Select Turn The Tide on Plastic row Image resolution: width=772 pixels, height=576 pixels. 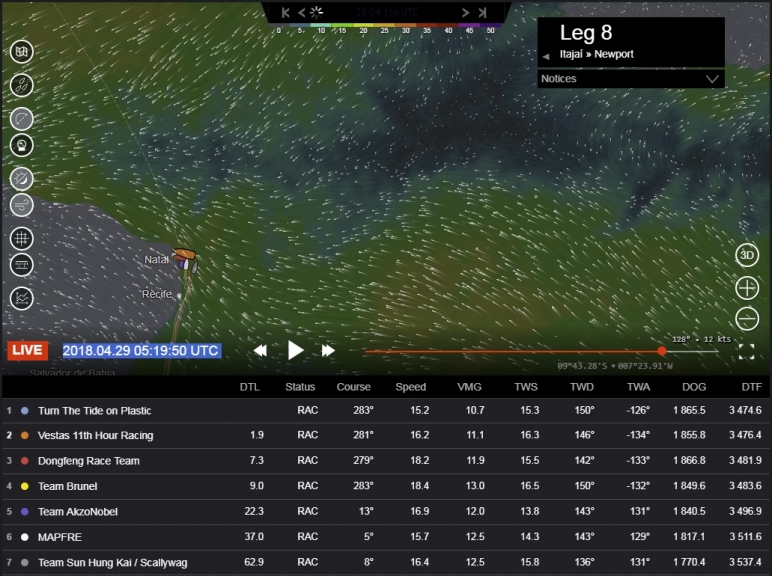[x=386, y=411]
